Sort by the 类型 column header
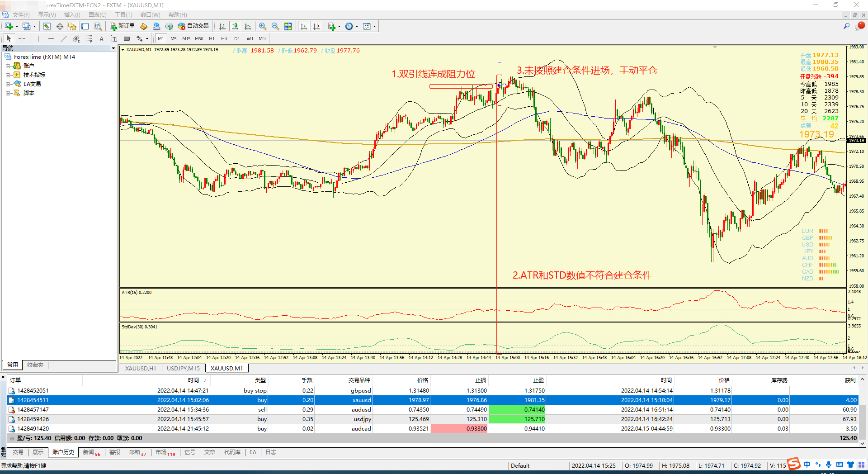Viewport: 868px width, 474px height. (260, 380)
